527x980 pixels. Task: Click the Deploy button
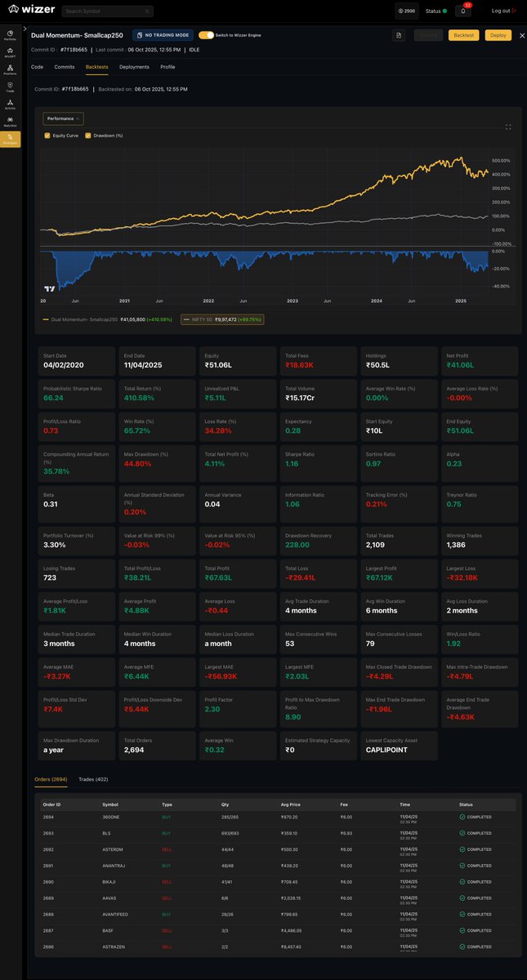click(x=497, y=35)
